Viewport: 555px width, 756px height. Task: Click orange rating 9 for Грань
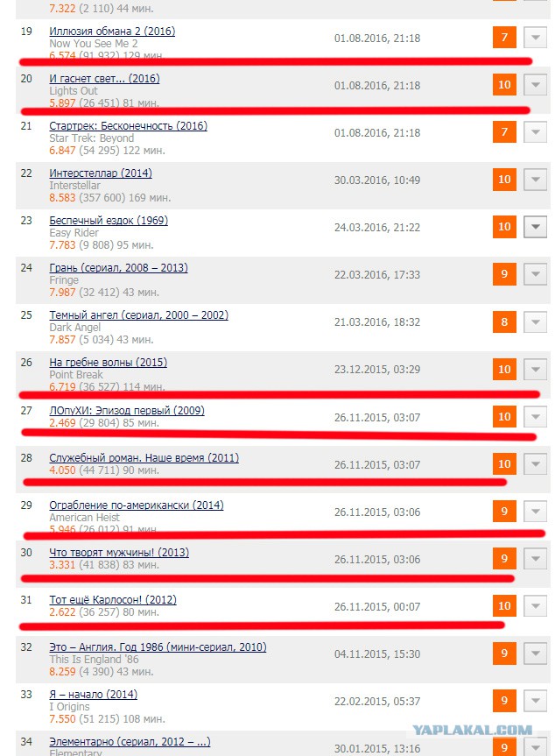(x=504, y=273)
